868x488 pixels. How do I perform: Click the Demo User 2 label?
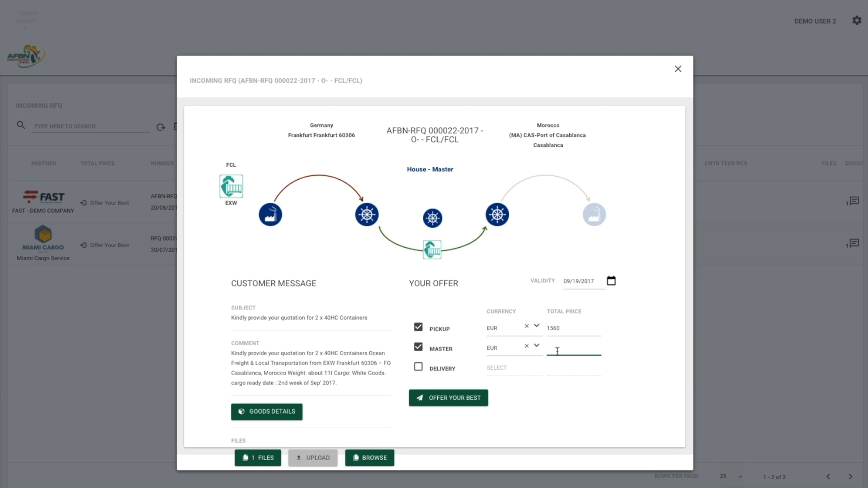pos(815,21)
